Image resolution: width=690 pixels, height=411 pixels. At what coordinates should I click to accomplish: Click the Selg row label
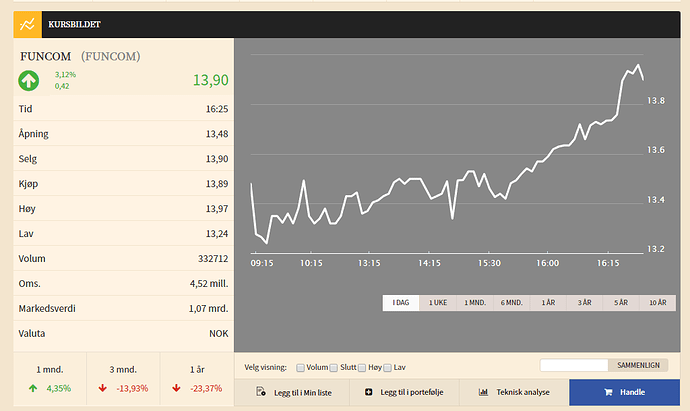28,159
